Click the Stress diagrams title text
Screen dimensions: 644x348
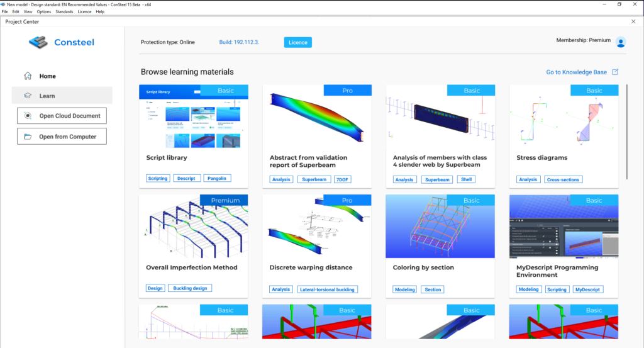tap(541, 157)
